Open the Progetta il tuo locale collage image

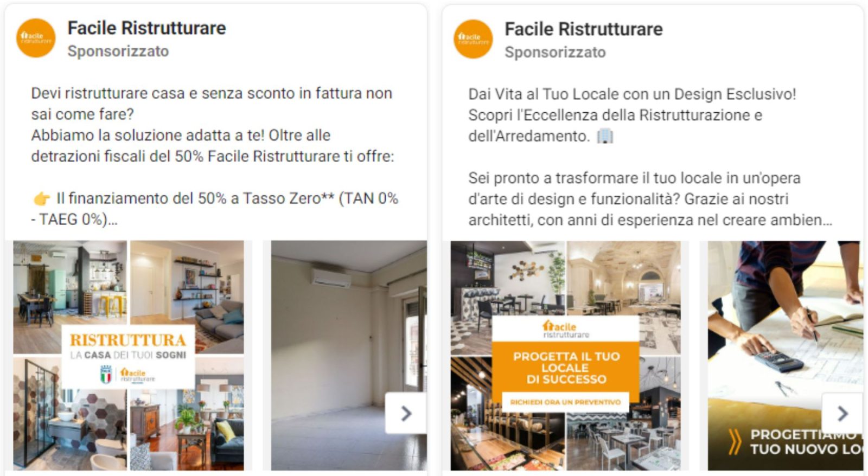[x=565, y=355]
